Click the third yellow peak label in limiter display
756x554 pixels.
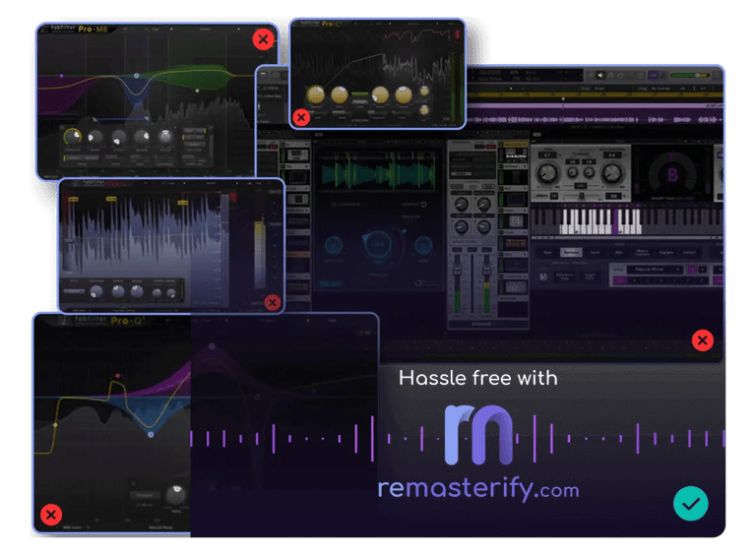(183, 203)
